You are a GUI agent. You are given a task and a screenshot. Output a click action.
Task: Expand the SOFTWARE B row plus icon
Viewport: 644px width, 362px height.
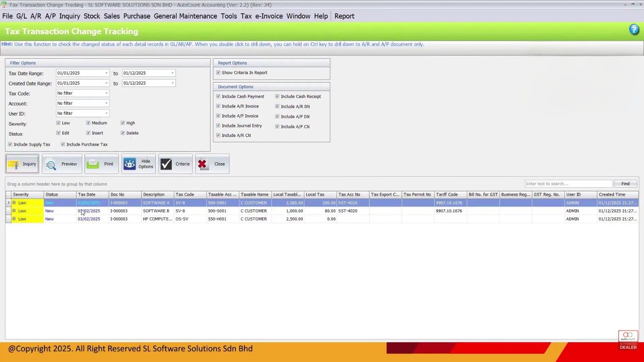(14, 211)
